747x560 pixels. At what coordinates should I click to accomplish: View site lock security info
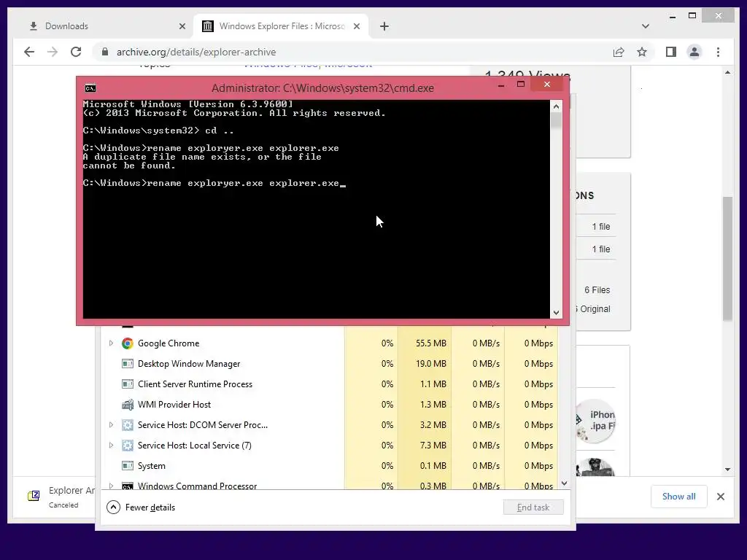coord(105,52)
